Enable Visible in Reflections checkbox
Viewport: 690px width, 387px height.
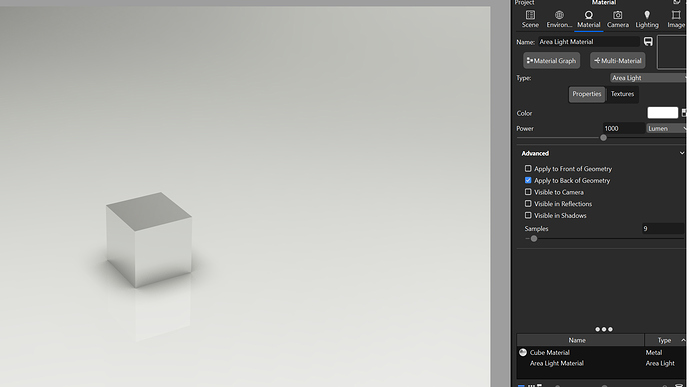pos(528,204)
